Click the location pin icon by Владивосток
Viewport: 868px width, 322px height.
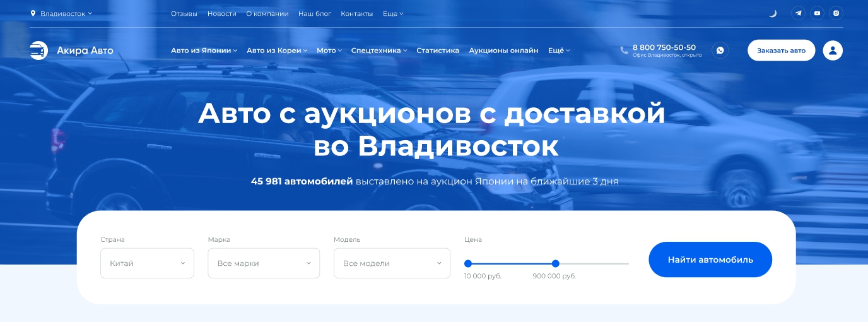pyautogui.click(x=33, y=13)
